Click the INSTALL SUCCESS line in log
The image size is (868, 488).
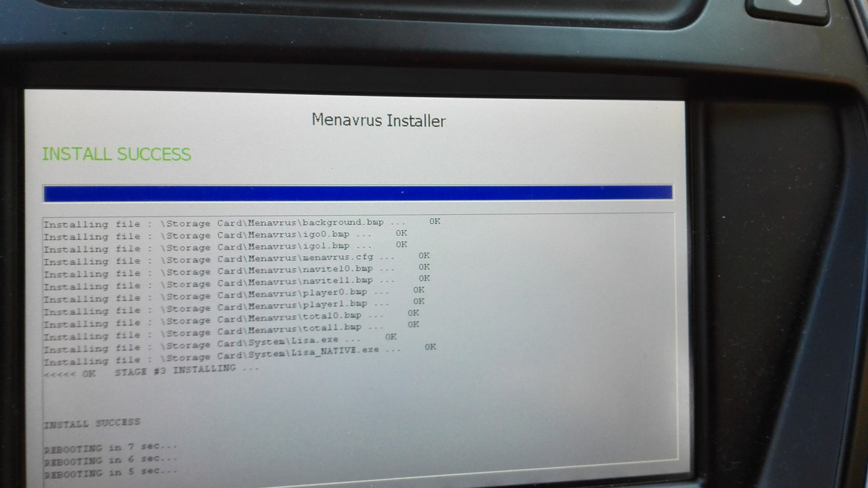pos(92,424)
